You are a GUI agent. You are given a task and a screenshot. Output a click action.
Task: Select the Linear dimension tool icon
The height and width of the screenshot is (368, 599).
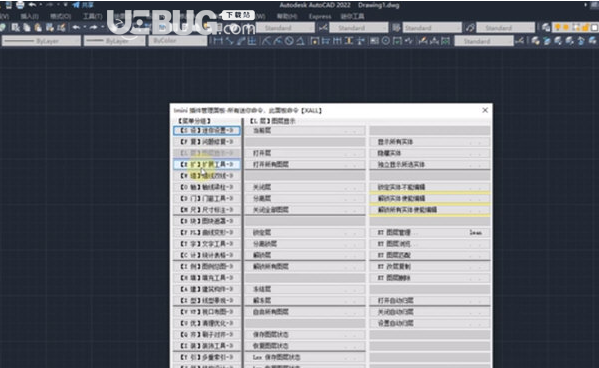point(218,41)
